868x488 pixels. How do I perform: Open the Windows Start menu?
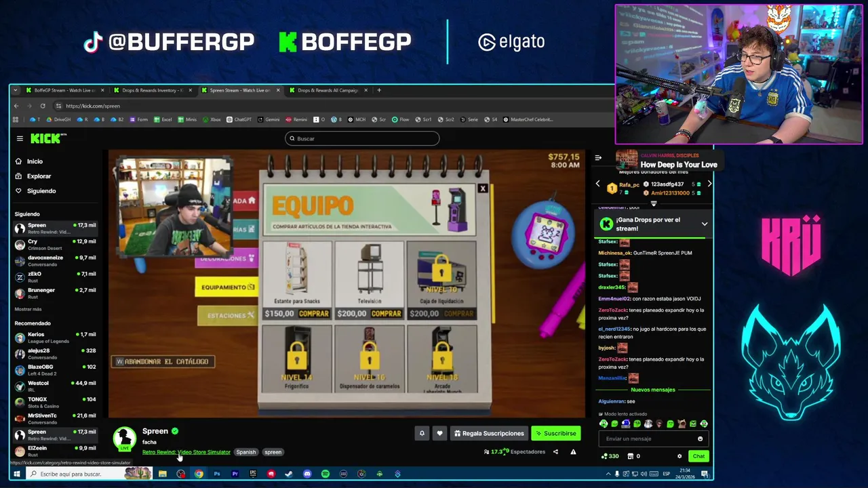pos(17,474)
